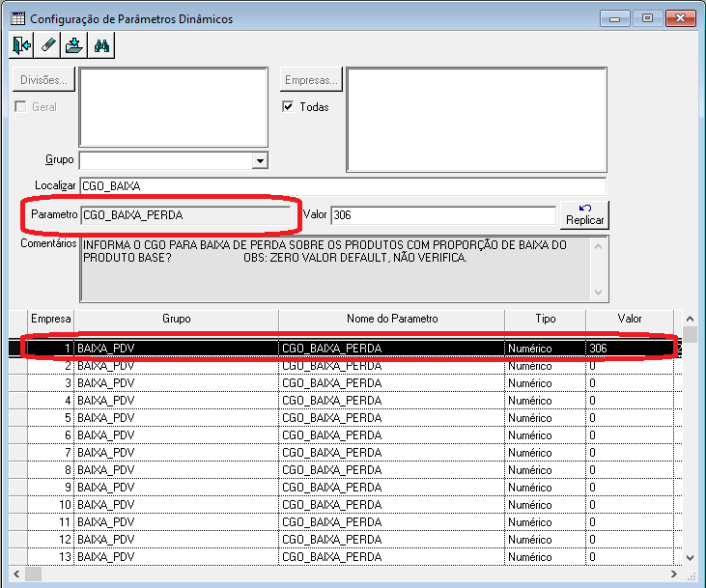Image resolution: width=706 pixels, height=588 pixels.
Task: Click Numérico in row of Empresa 6
Action: point(530,435)
